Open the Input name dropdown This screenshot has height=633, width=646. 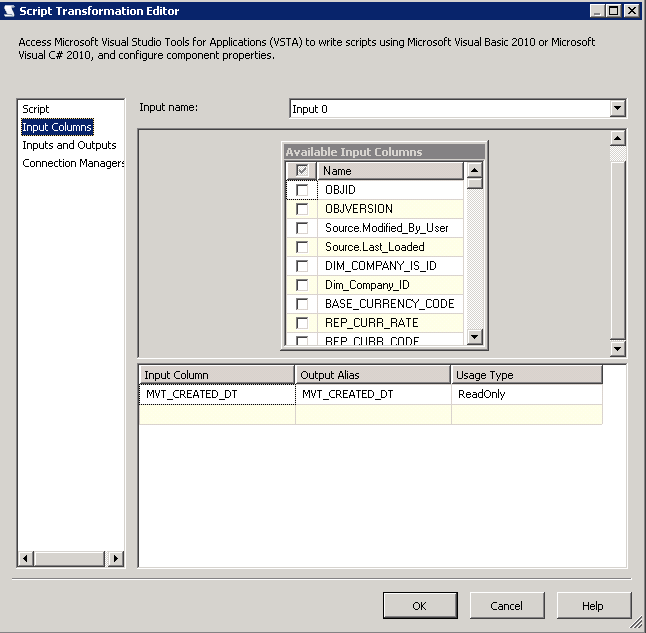tap(617, 108)
